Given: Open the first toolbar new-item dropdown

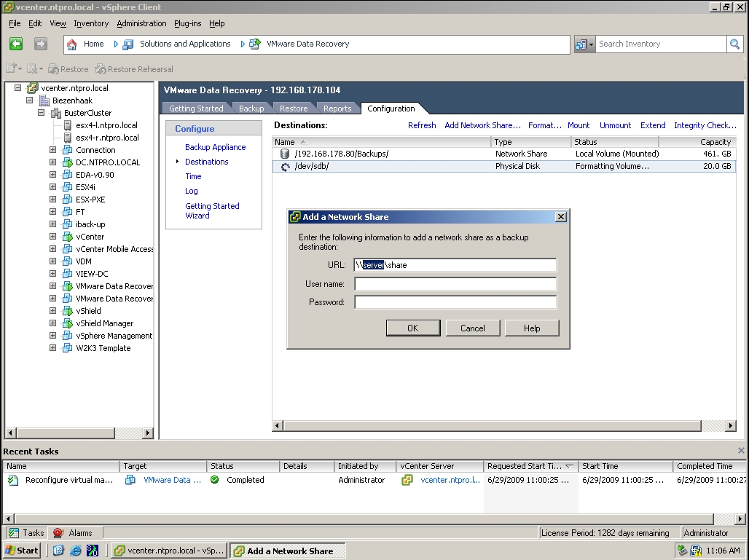Looking at the screenshot, I should click(14, 68).
